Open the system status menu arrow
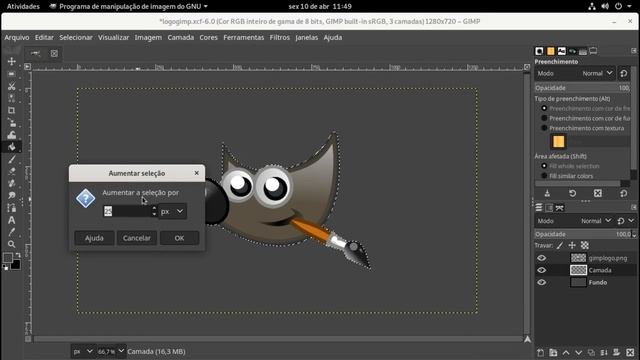The width and height of the screenshot is (640, 360). pos(629,6)
